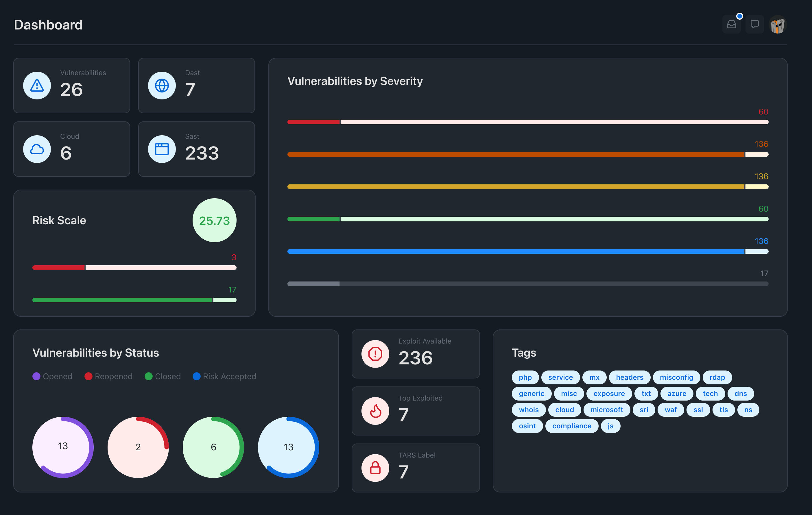This screenshot has height=515, width=812.
Task: Click the Closed status donut showing 6
Action: [x=213, y=447]
